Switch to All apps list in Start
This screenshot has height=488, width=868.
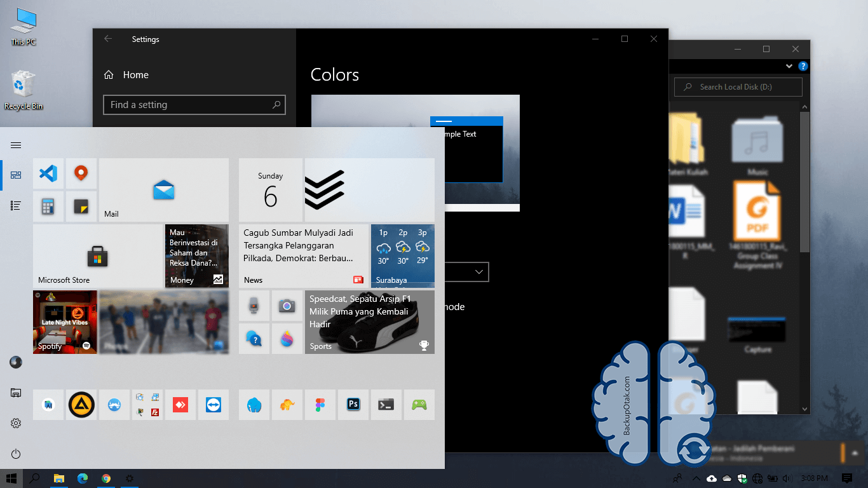[16, 205]
